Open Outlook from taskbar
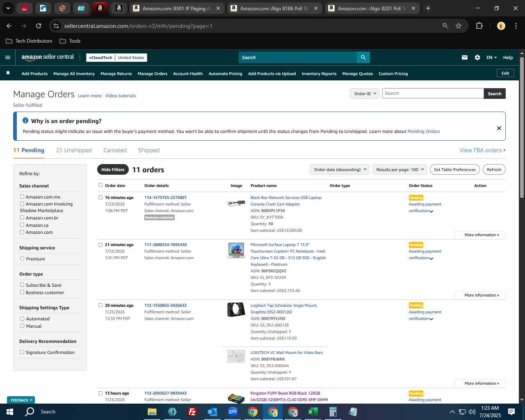Image resolution: width=525 pixels, height=420 pixels. pos(212,411)
